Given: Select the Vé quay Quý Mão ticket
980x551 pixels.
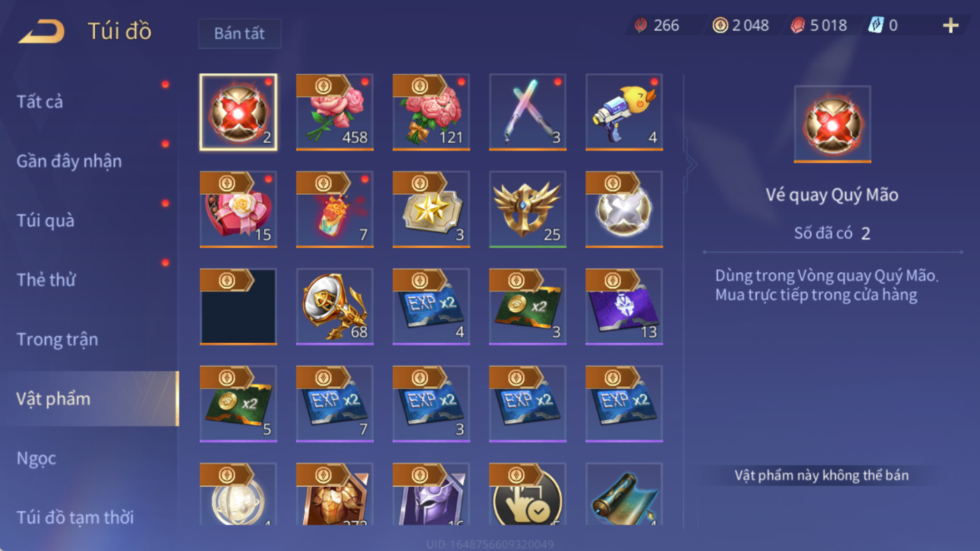Looking at the screenshot, I should 238,112.
